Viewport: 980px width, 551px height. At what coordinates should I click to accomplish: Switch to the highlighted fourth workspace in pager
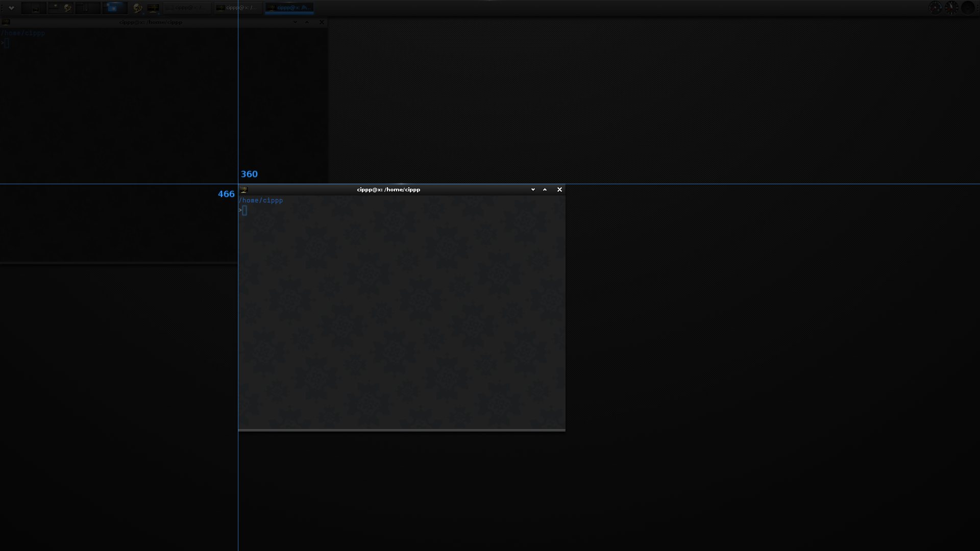pos(115,8)
